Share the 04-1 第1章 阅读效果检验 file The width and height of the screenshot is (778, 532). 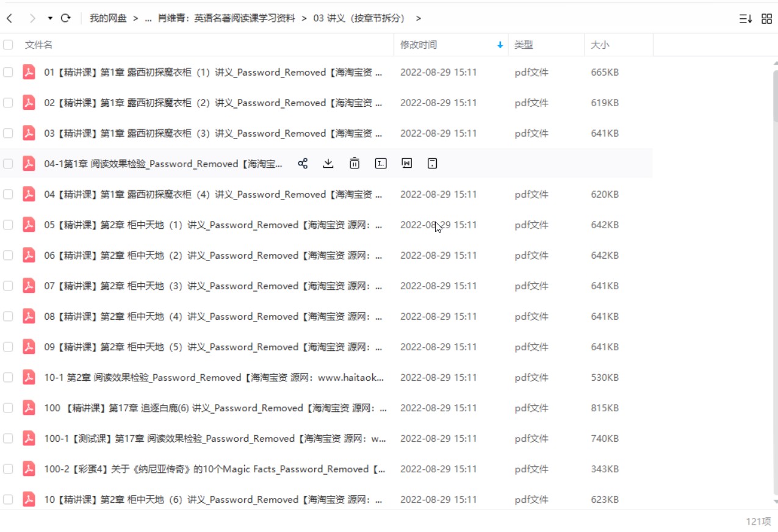pyautogui.click(x=303, y=164)
